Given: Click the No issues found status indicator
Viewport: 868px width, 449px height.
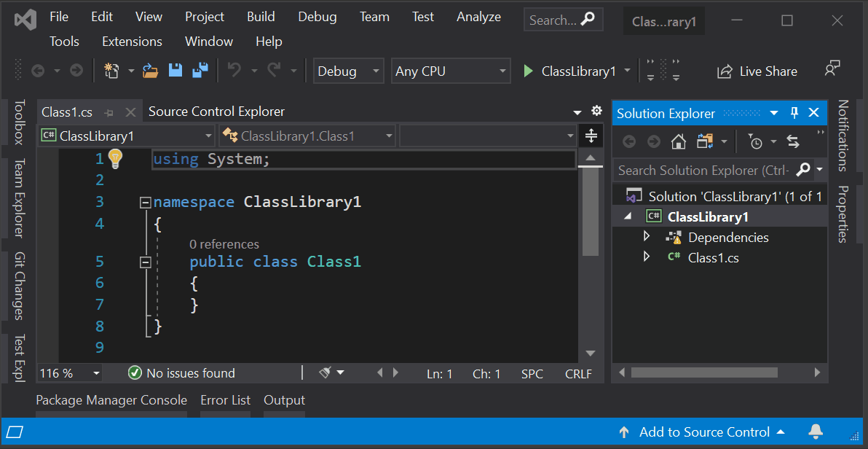Looking at the screenshot, I should 181,373.
